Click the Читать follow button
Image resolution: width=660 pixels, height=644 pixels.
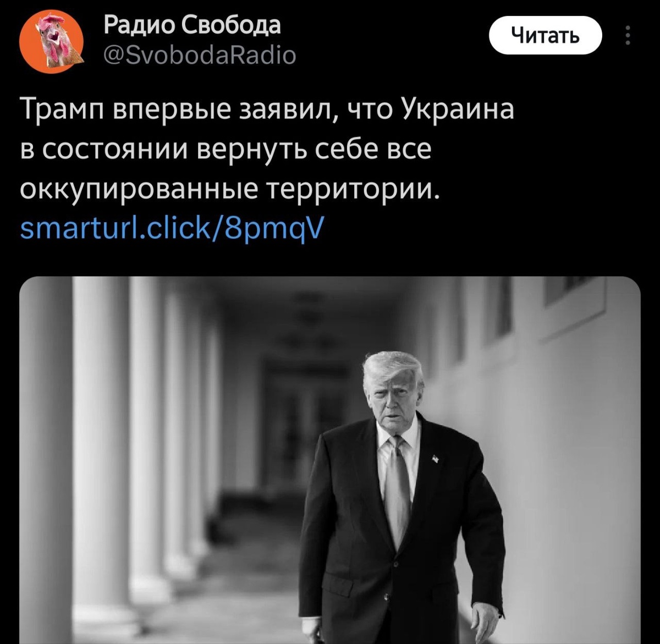tap(546, 36)
